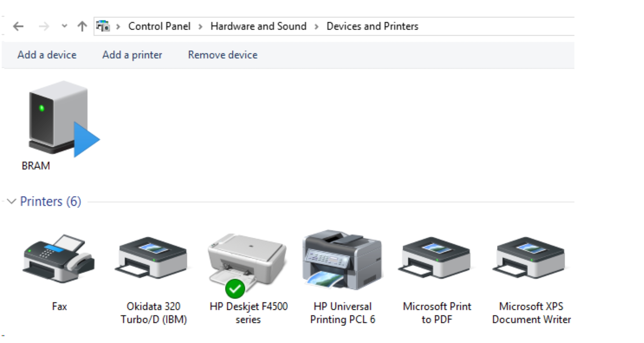
Task: Click Add a printer
Action: [132, 55]
